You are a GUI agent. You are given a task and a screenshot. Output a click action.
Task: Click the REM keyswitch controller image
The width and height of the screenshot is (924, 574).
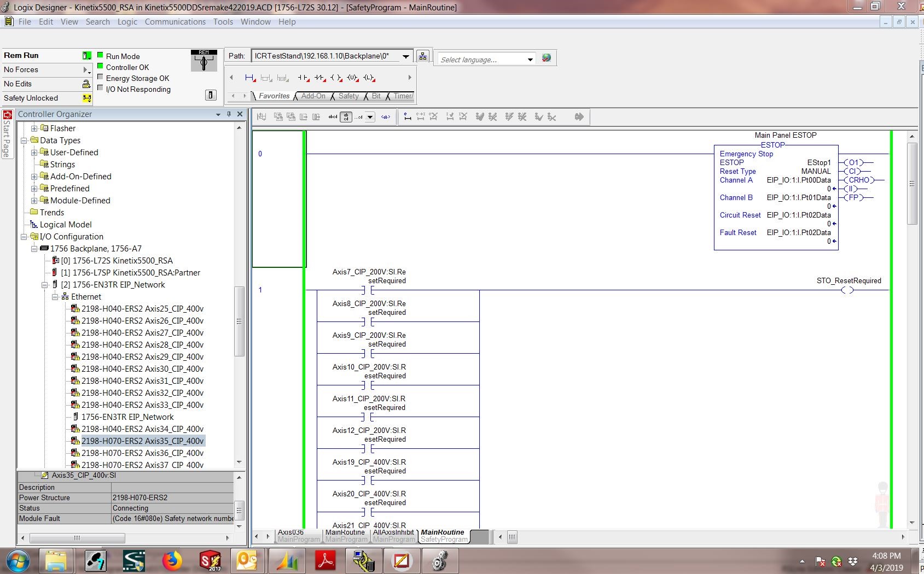click(204, 61)
